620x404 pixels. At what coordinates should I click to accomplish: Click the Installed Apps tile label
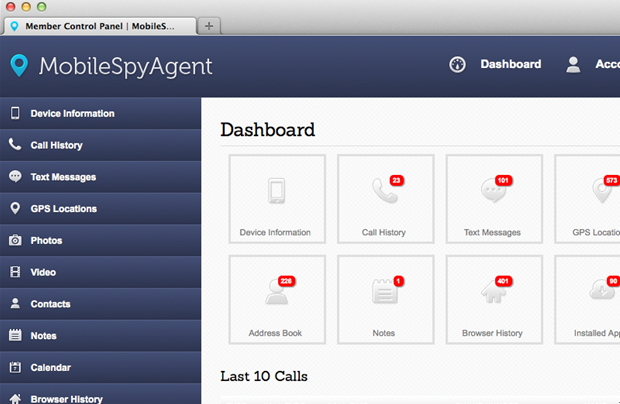click(597, 333)
